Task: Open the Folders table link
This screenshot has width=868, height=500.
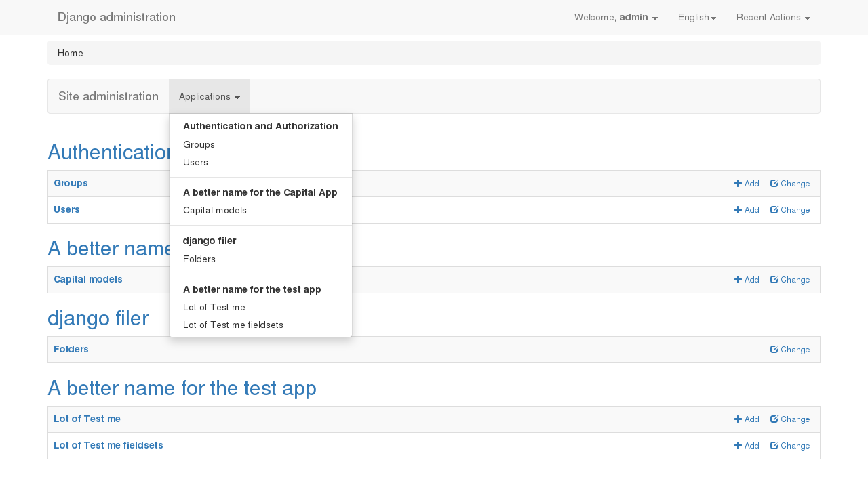Action: click(x=71, y=349)
